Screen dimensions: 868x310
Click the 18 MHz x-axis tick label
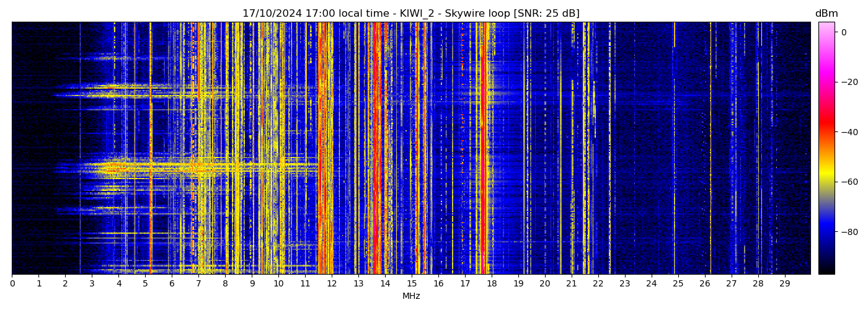click(492, 284)
